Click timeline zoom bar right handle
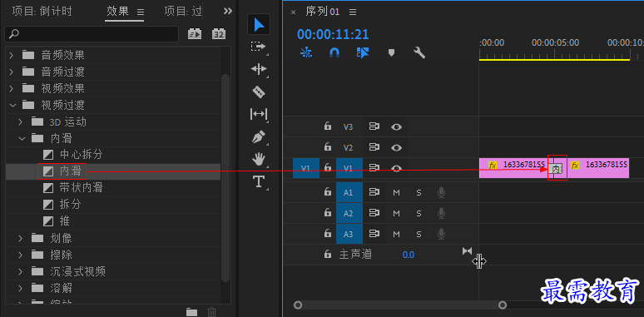The width and height of the screenshot is (644, 317). coord(503,305)
